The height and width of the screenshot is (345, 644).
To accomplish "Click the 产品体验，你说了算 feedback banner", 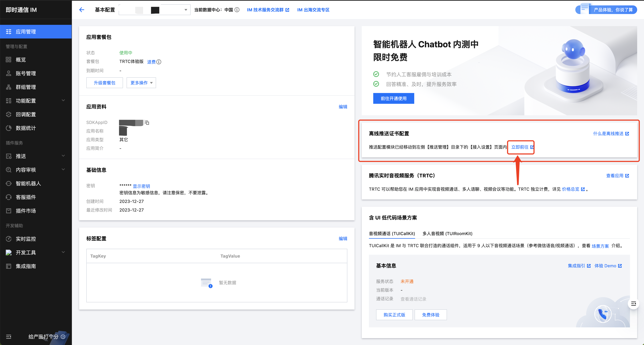I will [606, 9].
